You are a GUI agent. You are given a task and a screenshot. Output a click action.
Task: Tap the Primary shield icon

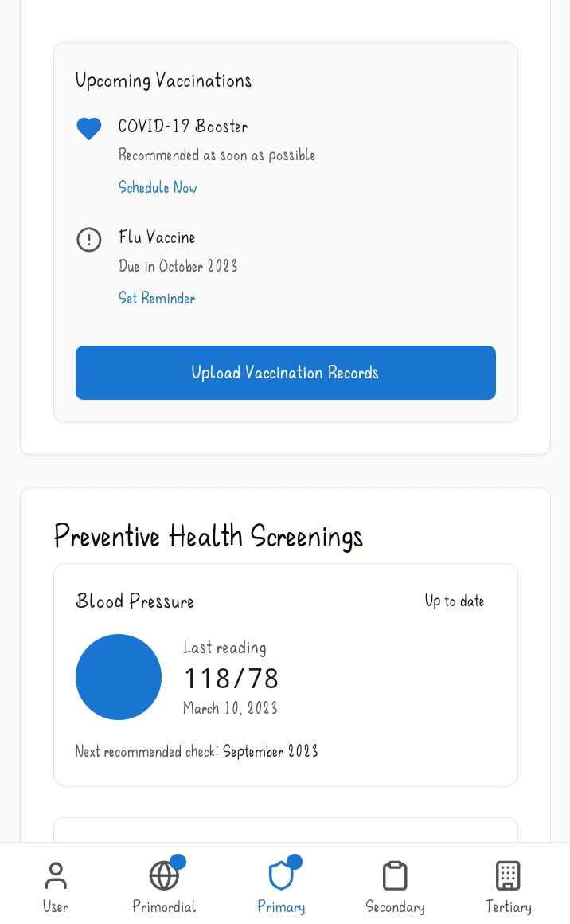pyautogui.click(x=281, y=875)
